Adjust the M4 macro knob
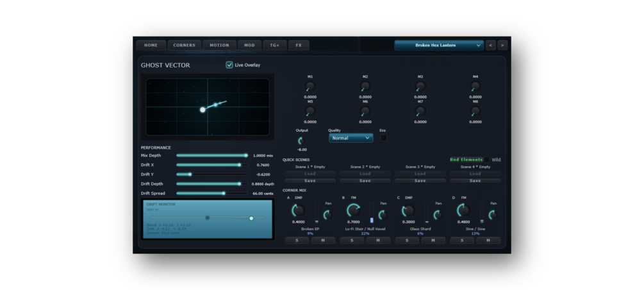This screenshot has height=290, width=644. click(x=475, y=87)
